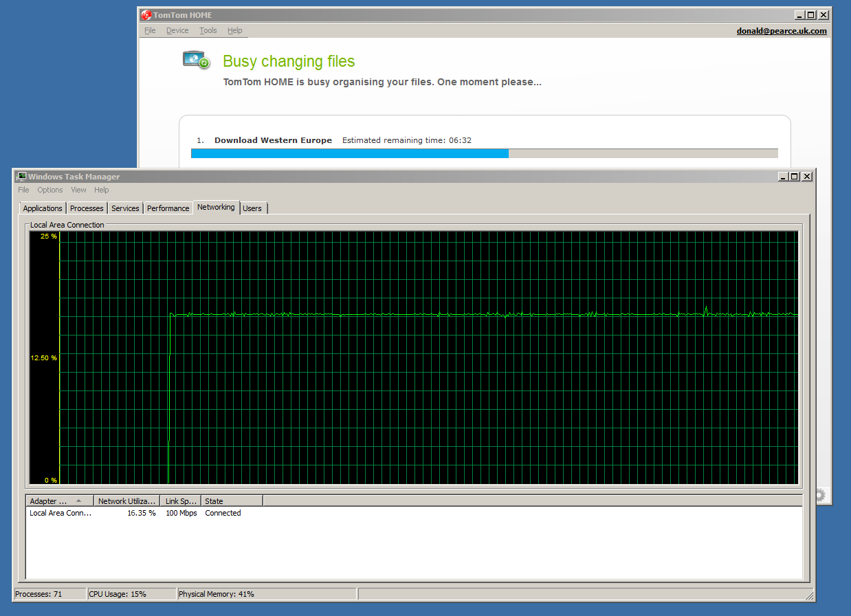Click the gear icon at TomTom window corner
Viewport: 851px width, 616px height.
pos(820,495)
